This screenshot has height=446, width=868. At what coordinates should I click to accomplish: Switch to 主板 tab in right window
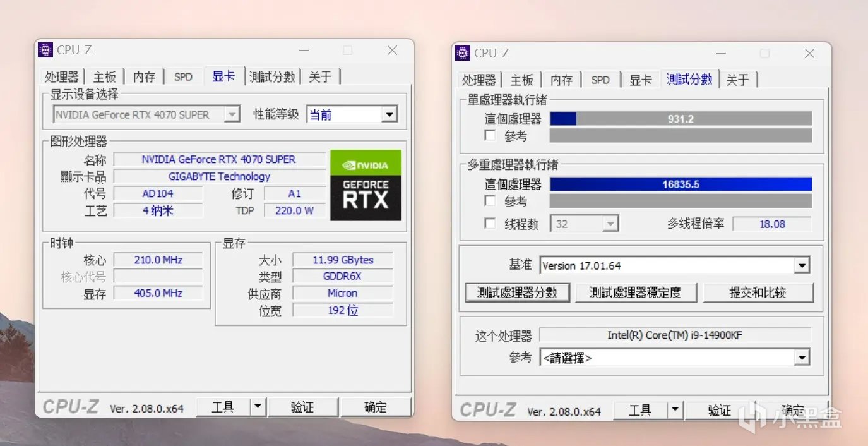pos(522,80)
